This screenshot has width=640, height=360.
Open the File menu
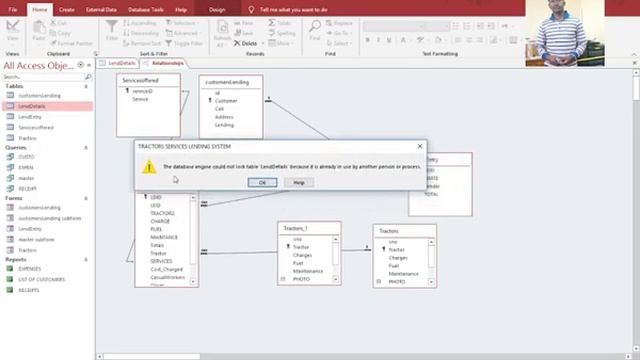coord(13,9)
